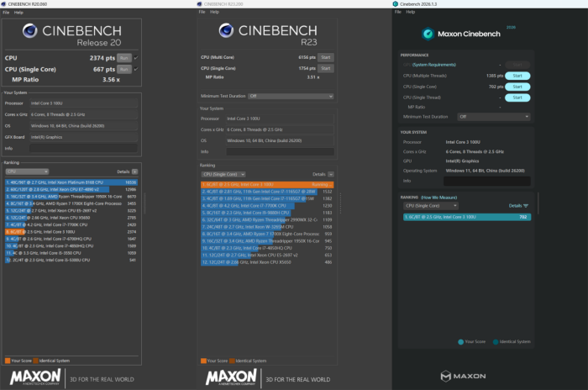The image size is (588, 390).
Task: Click the MAXON logo in the R20 window
Action: 35,377
